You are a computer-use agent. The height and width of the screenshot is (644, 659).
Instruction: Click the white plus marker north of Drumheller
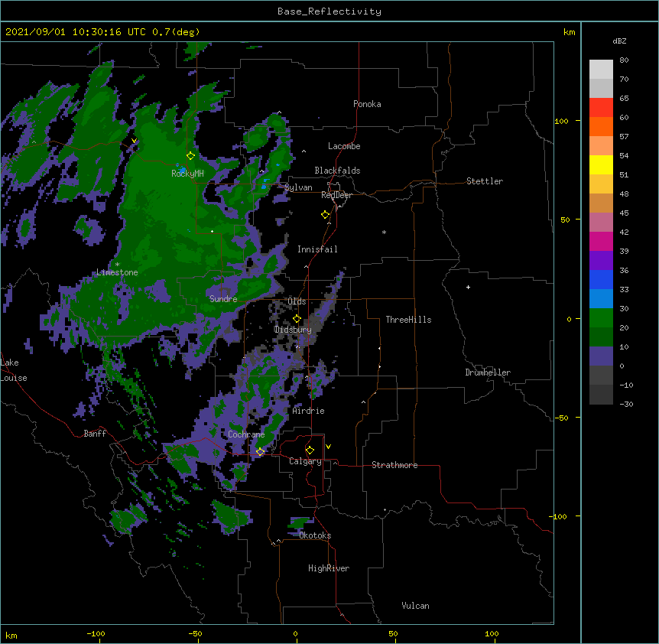(468, 287)
